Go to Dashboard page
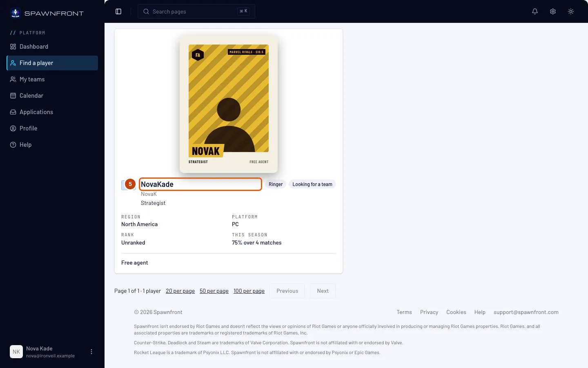The width and height of the screenshot is (588, 368). (x=52, y=47)
